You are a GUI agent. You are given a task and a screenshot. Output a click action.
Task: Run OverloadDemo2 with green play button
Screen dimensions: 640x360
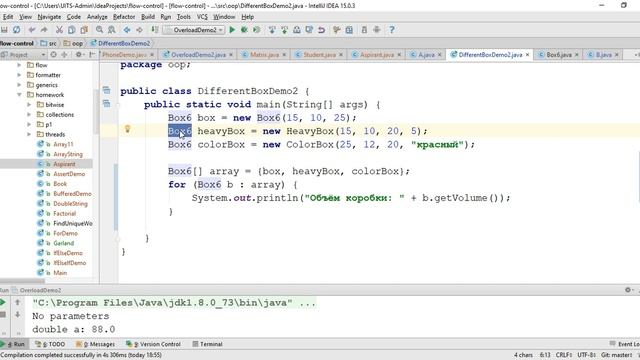pyautogui.click(x=232, y=30)
